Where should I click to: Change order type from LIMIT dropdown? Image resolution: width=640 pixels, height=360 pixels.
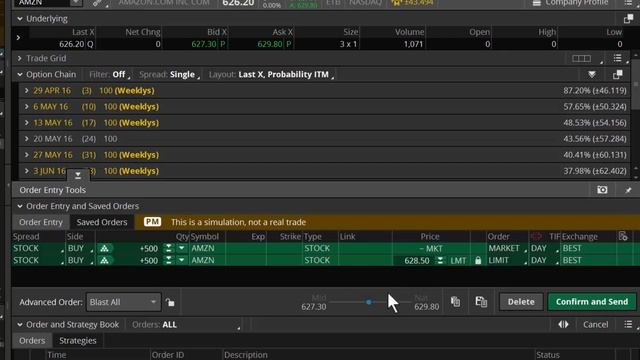pos(507,260)
